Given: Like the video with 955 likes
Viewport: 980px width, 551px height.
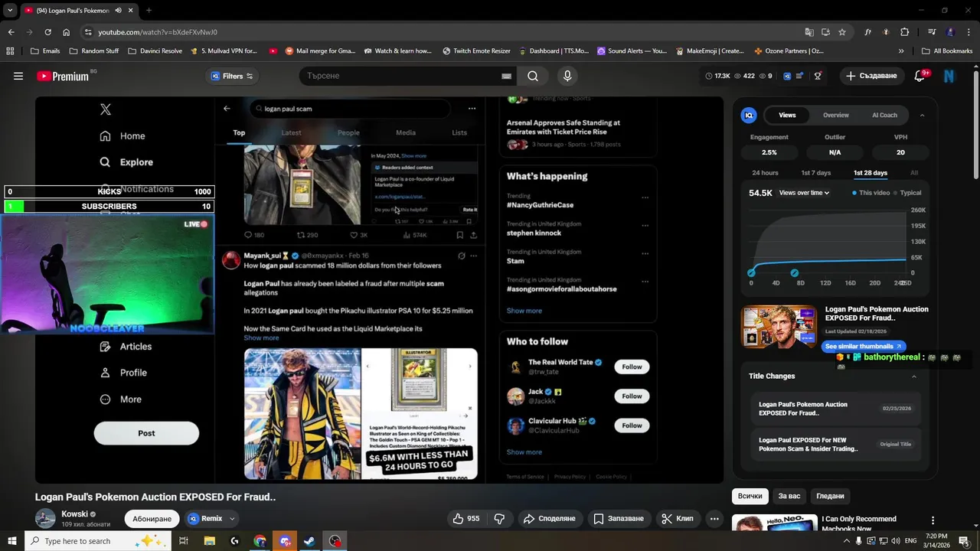Looking at the screenshot, I should (x=465, y=518).
